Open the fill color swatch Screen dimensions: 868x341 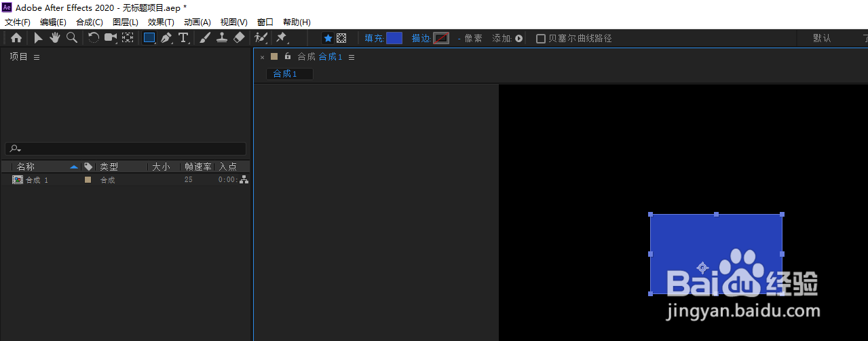click(x=394, y=38)
